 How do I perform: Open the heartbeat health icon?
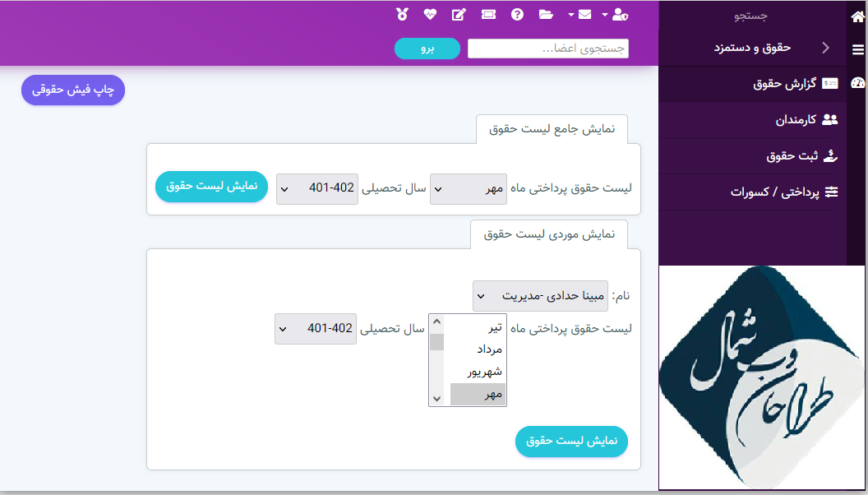pos(430,15)
